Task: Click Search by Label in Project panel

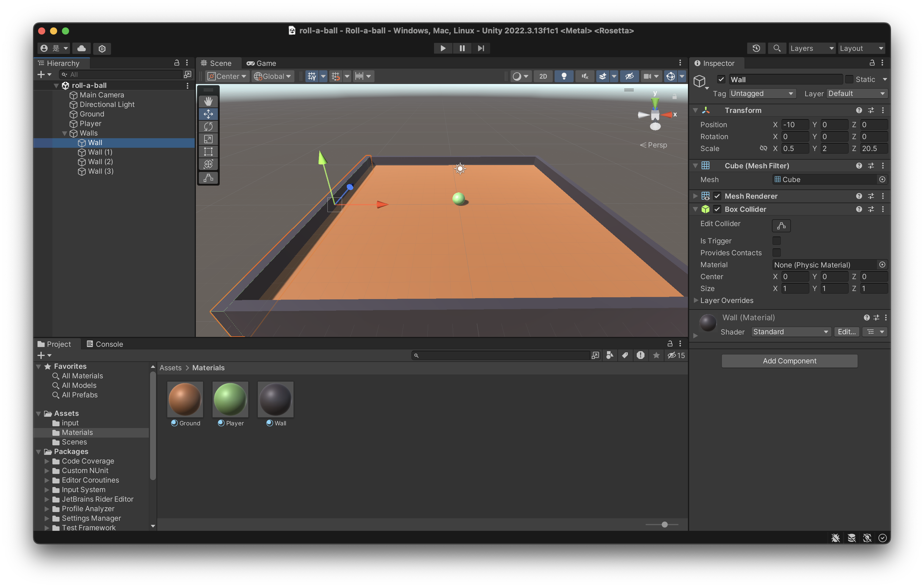Action: click(625, 356)
